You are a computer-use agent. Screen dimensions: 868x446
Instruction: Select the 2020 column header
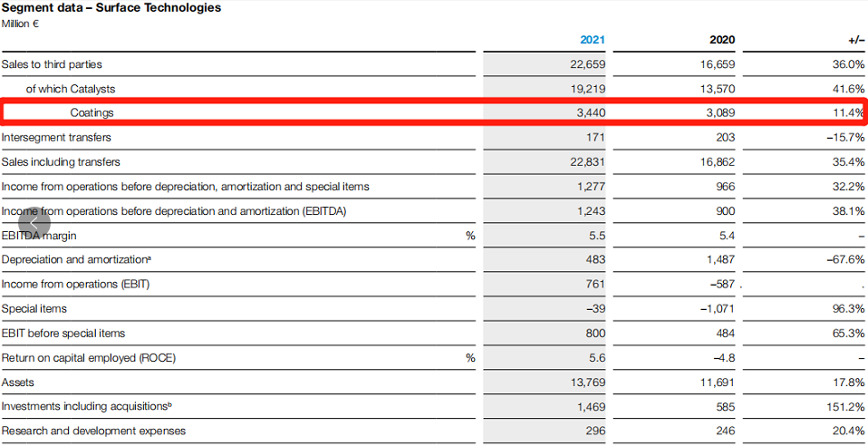point(722,40)
